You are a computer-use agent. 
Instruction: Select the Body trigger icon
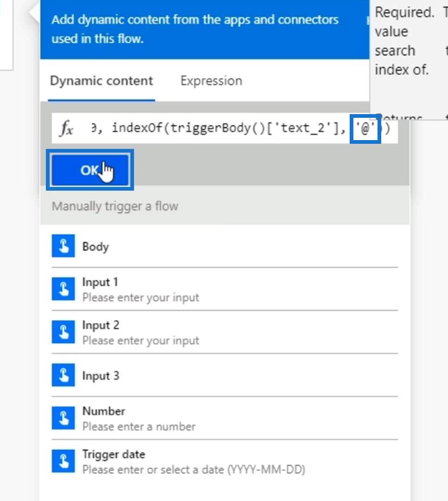pyautogui.click(x=63, y=246)
